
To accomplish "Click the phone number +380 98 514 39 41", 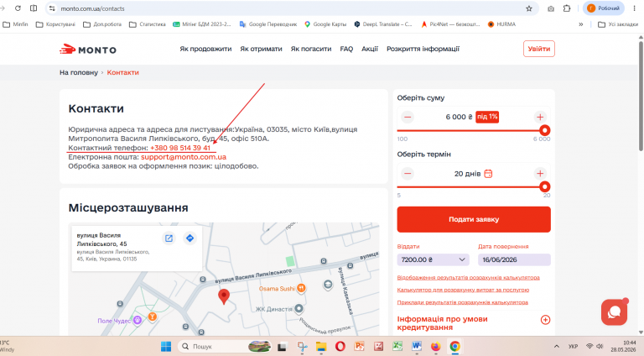I will [x=180, y=148].
